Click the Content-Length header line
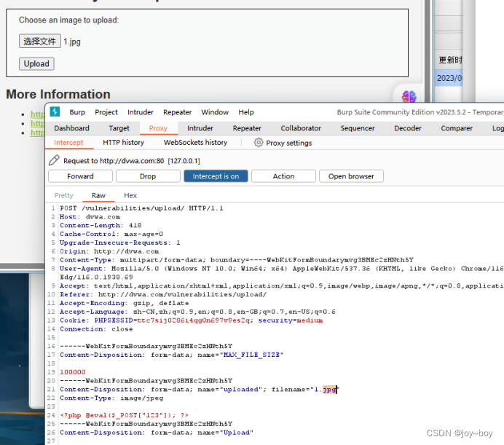The width and height of the screenshot is (504, 445). (x=101, y=225)
